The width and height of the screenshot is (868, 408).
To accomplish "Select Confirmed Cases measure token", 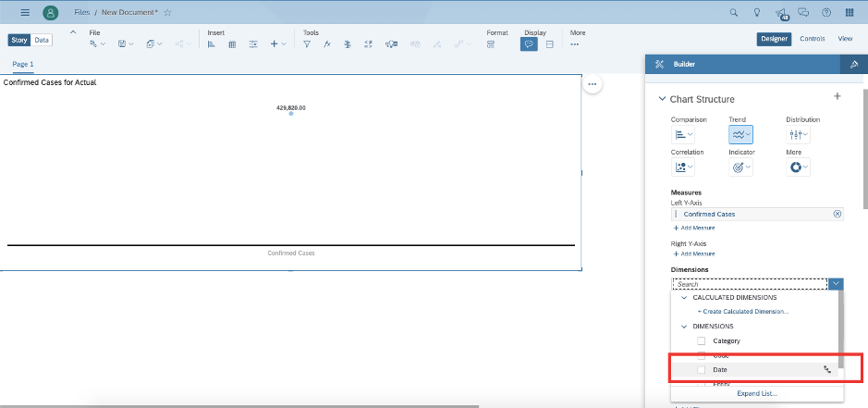I will coord(757,214).
